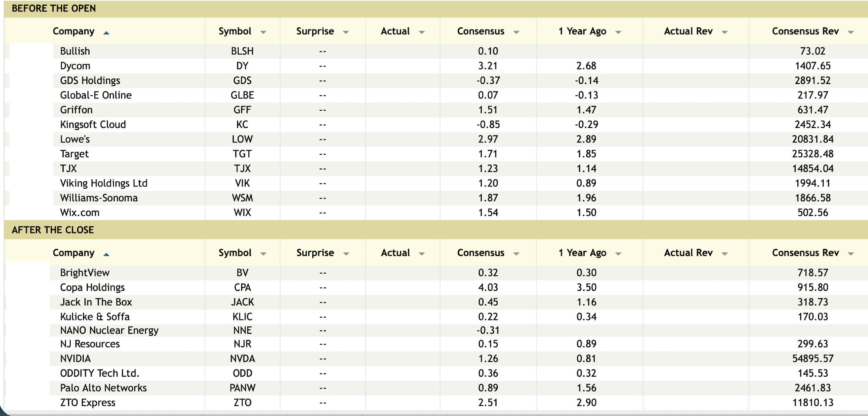The width and height of the screenshot is (868, 416).
Task: Click the After the Close section header
Action: point(53,230)
